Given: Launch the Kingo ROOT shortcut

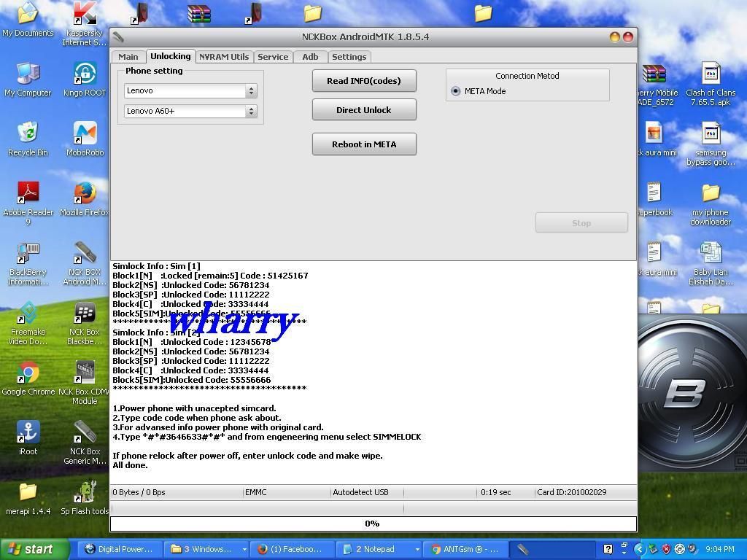Looking at the screenshot, I should [x=85, y=80].
